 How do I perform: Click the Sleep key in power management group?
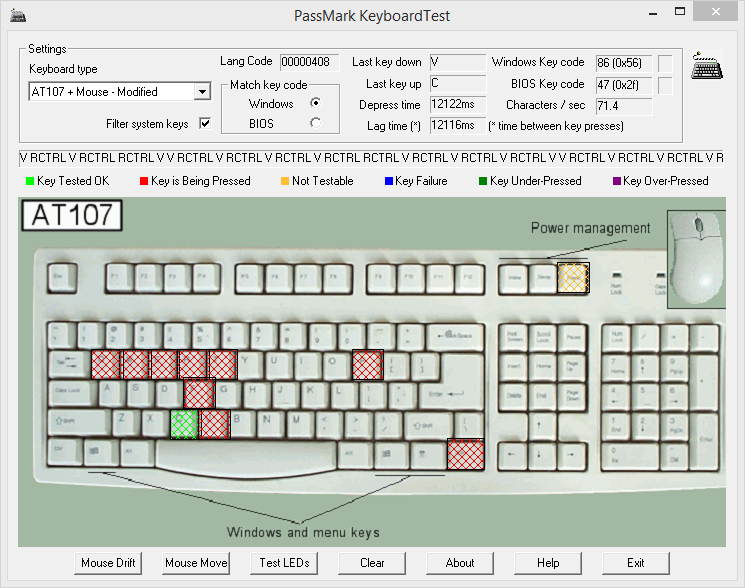tap(543, 279)
